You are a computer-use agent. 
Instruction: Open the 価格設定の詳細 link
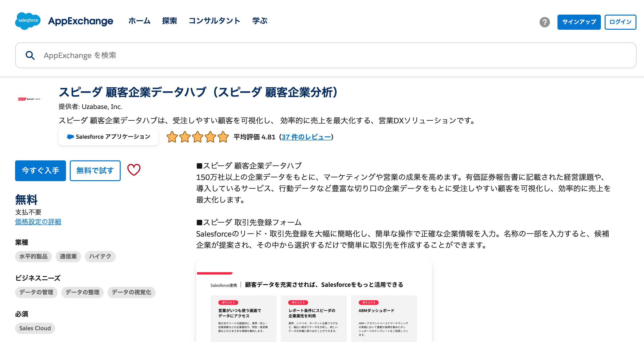pos(38,222)
